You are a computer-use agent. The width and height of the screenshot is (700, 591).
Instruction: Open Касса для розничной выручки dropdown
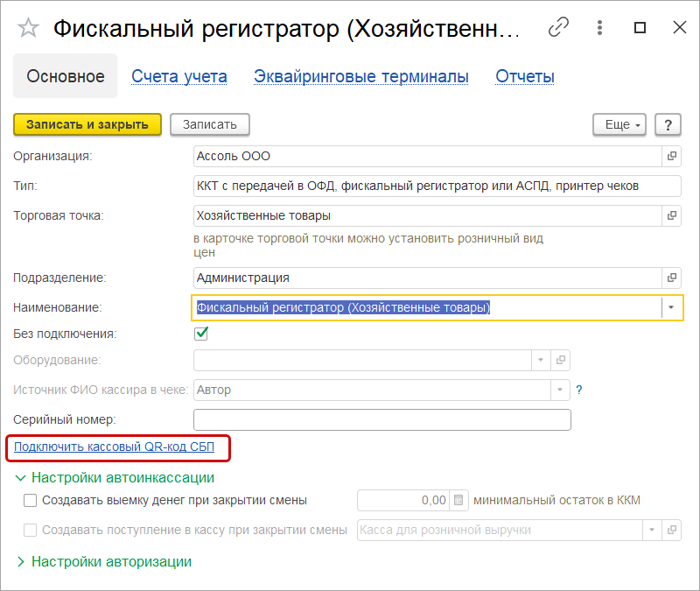652,531
